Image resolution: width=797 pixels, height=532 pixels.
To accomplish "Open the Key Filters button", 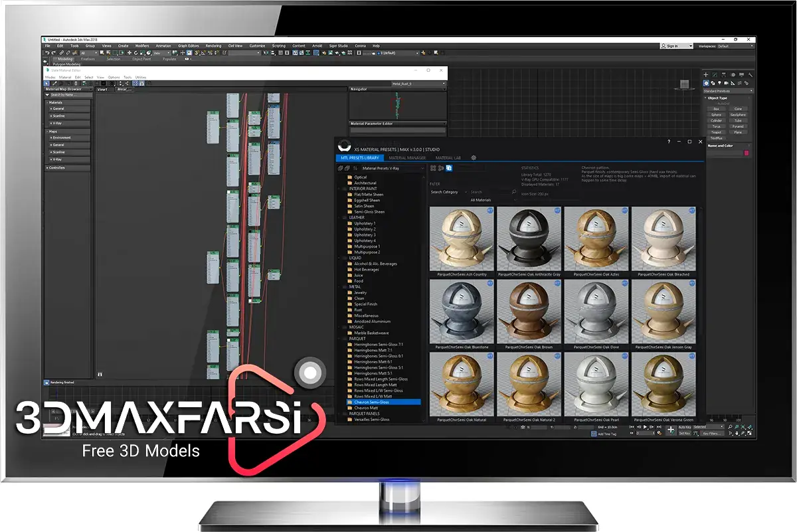I will 712,433.
